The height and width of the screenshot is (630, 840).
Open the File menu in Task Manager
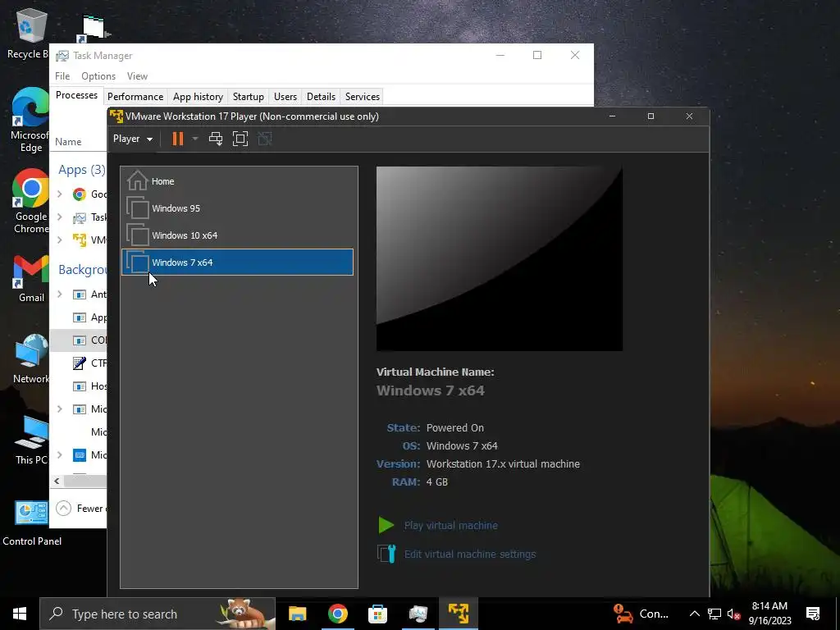(62, 76)
